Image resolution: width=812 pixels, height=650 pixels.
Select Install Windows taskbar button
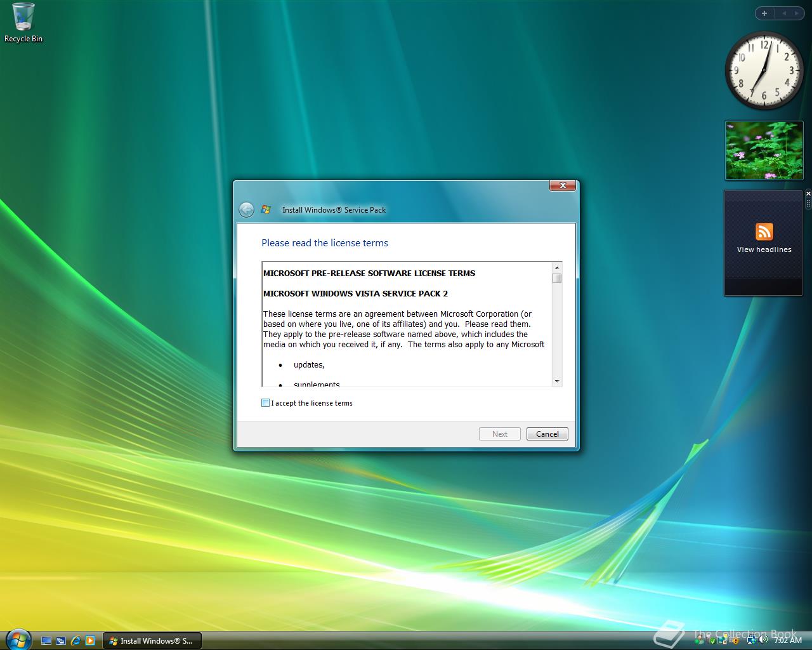[152, 640]
